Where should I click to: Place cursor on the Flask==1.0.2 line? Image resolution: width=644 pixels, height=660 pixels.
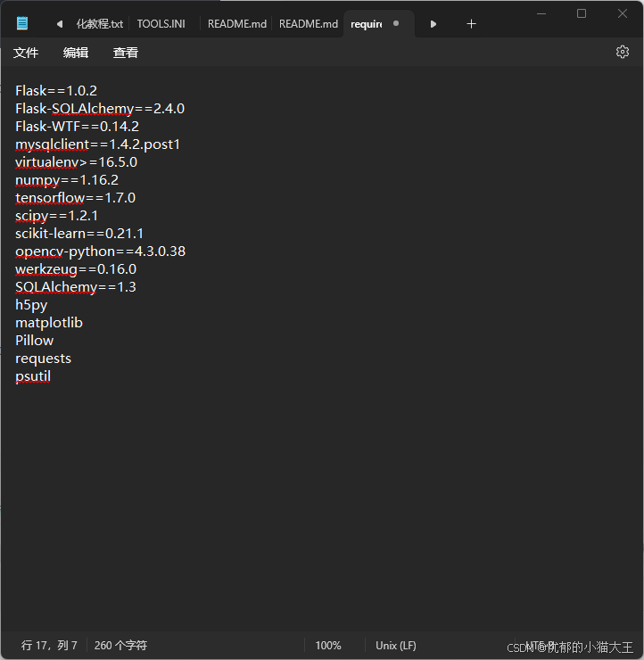point(56,90)
